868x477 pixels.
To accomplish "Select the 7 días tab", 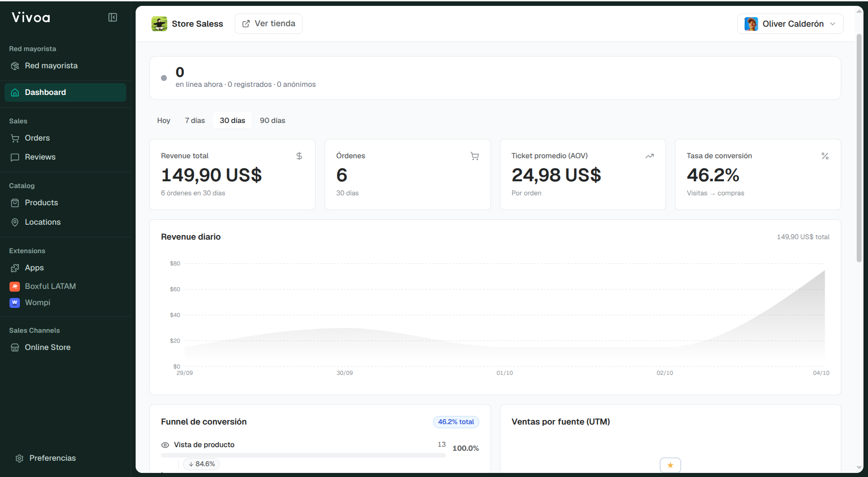I will point(195,120).
